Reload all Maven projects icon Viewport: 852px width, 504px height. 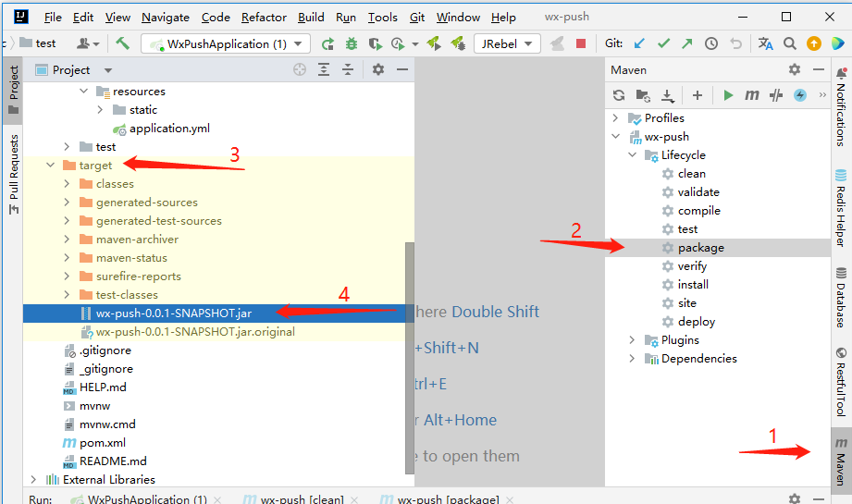point(619,95)
